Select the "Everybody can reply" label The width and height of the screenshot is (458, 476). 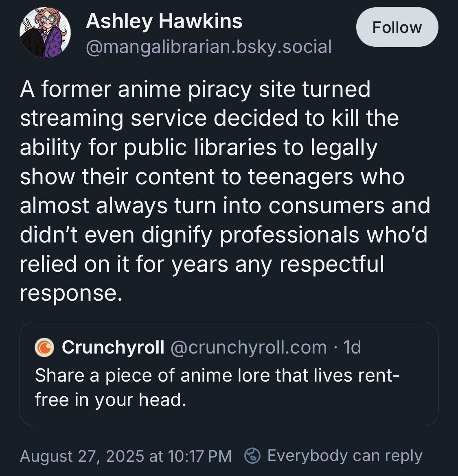(345, 456)
